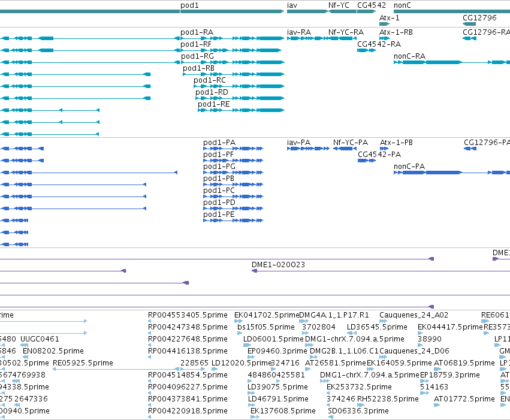The width and height of the screenshot is (510, 420).
Task: Select Cauquenes_24_A02 EST label
Action: click(x=414, y=315)
